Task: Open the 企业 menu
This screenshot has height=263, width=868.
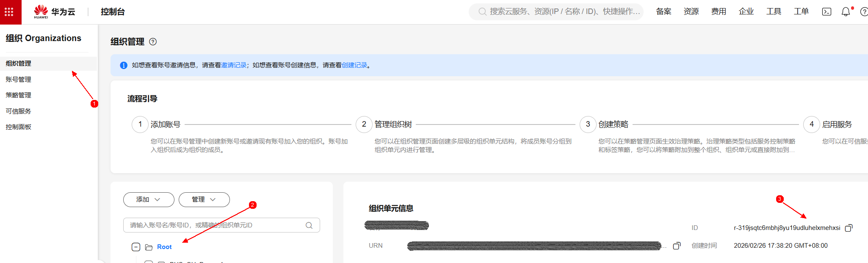Action: click(746, 12)
